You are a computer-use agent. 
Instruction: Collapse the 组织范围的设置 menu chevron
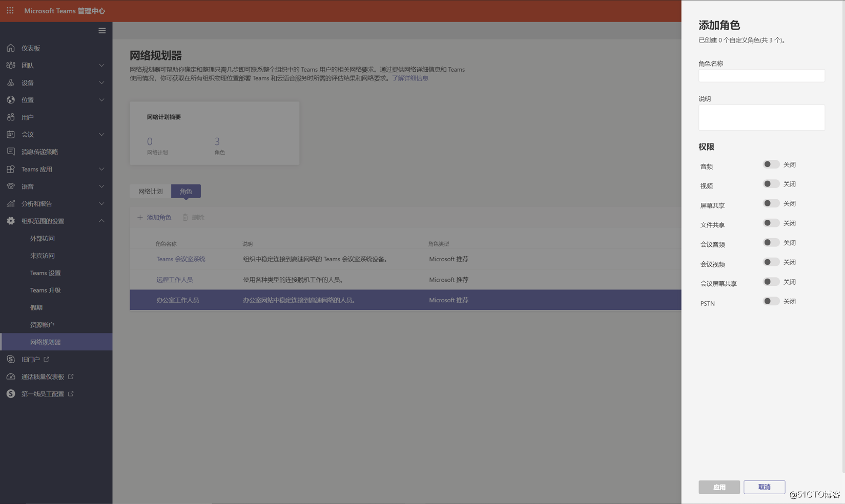[x=101, y=221]
